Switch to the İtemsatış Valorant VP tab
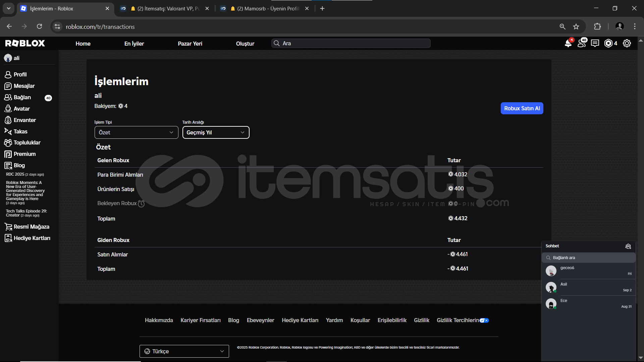Image resolution: width=644 pixels, height=362 pixels. pyautogui.click(x=164, y=9)
